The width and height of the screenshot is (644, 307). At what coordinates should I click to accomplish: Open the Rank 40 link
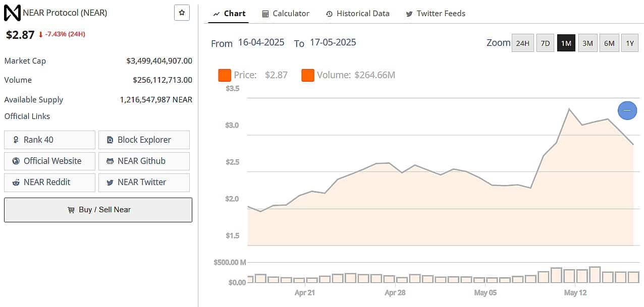click(49, 140)
